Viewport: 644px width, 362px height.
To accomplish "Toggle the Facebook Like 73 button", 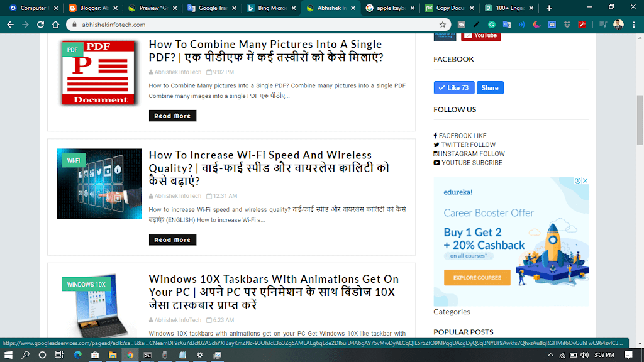I will [x=453, y=88].
